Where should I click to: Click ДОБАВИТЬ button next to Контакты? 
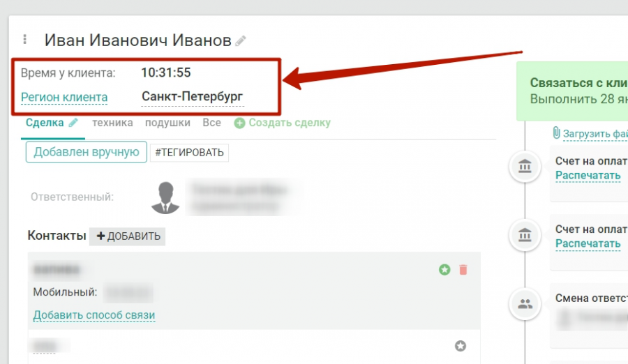[128, 236]
